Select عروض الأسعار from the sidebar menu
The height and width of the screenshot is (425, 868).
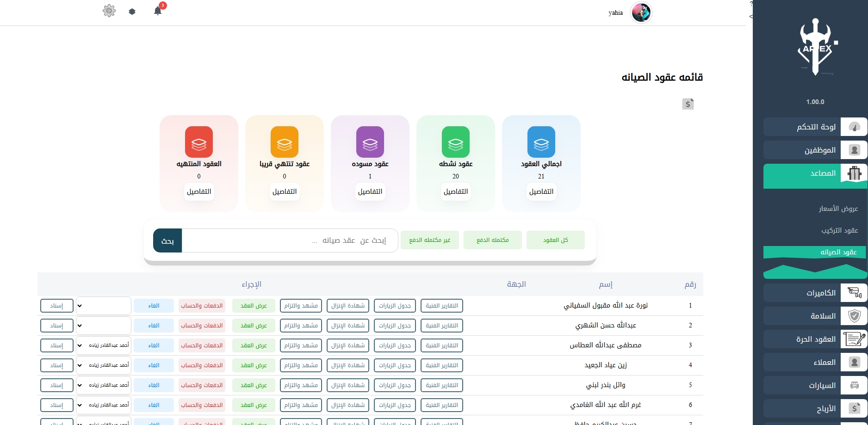click(x=838, y=209)
